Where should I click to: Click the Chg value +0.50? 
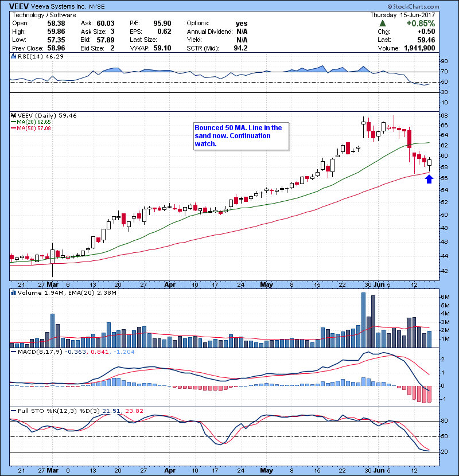pos(426,32)
